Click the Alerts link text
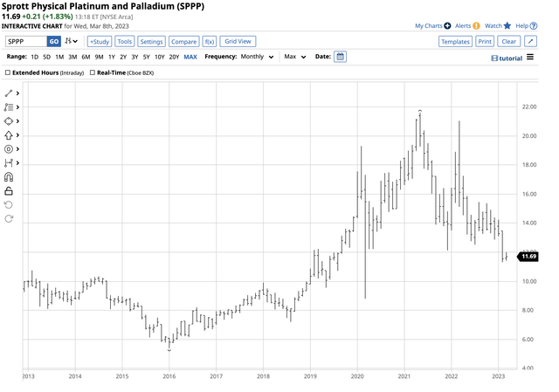 point(463,25)
